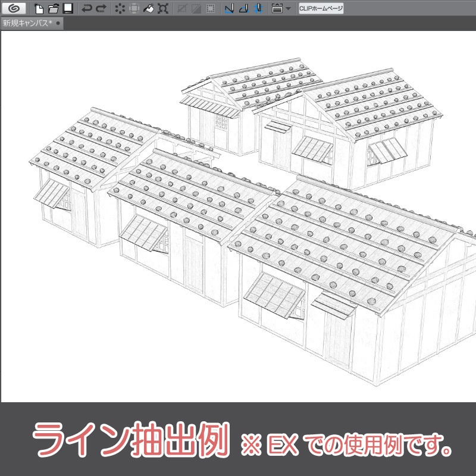Click the CLIPホームページ button
This screenshot has height=476, width=476.
click(x=321, y=7)
